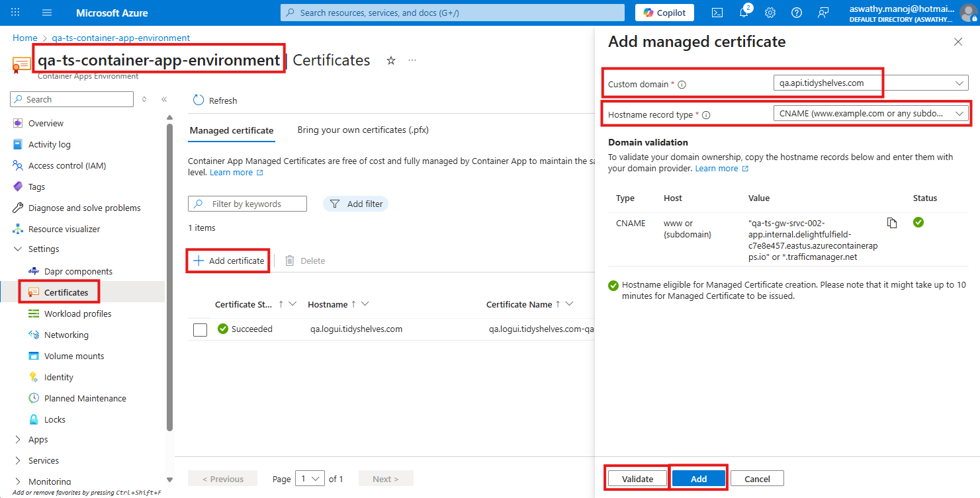Open the notifications bell

(x=744, y=13)
